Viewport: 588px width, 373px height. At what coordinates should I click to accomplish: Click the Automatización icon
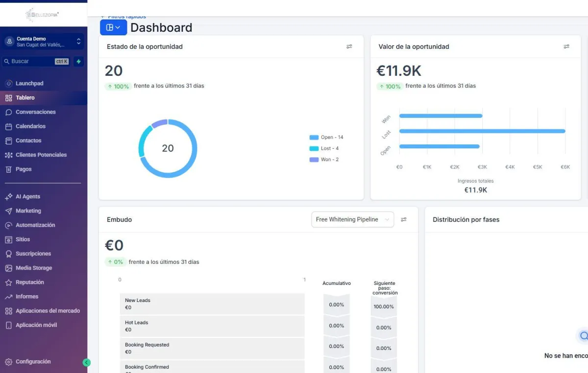click(x=8, y=225)
